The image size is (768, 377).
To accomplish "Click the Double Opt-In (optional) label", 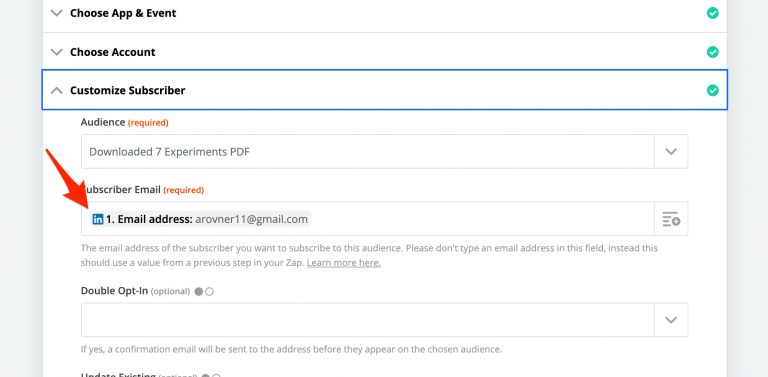I will click(x=135, y=291).
